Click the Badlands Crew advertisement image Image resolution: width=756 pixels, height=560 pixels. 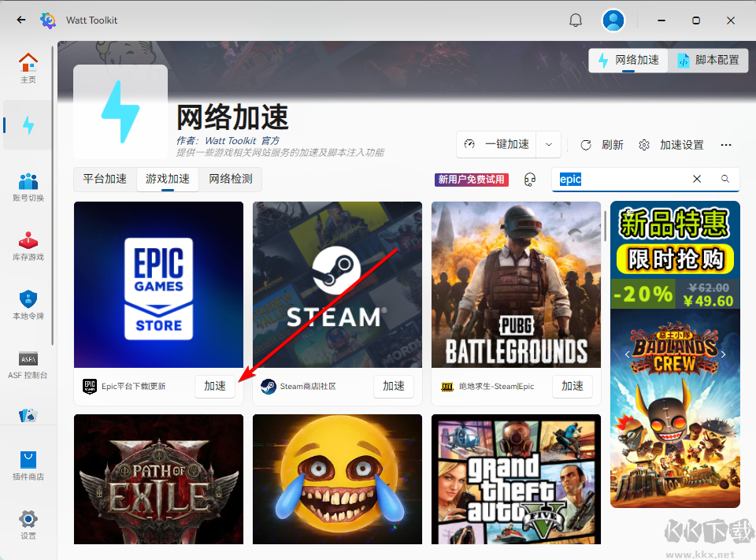click(675, 408)
